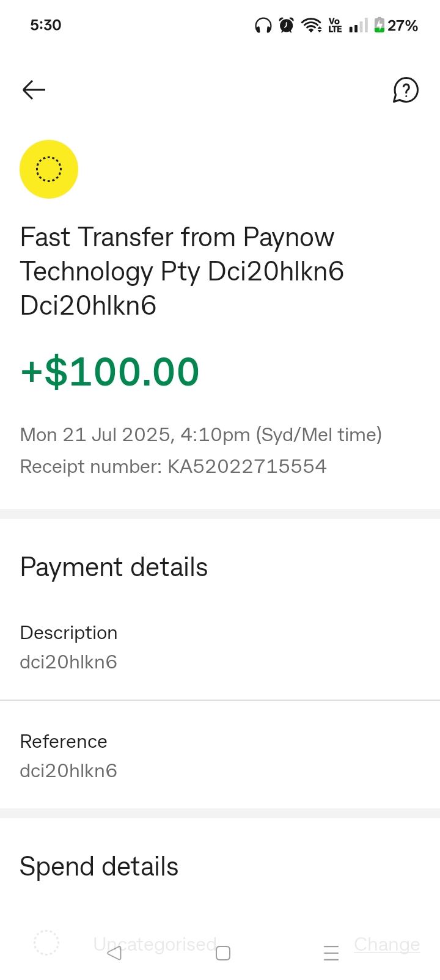Tap the +$100.00 amount

110,372
